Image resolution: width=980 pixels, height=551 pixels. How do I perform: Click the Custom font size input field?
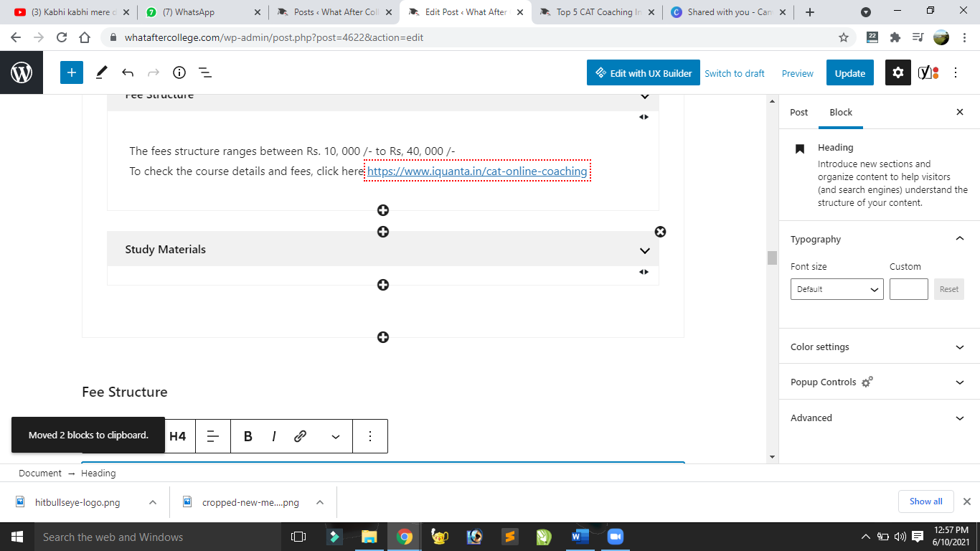point(908,289)
